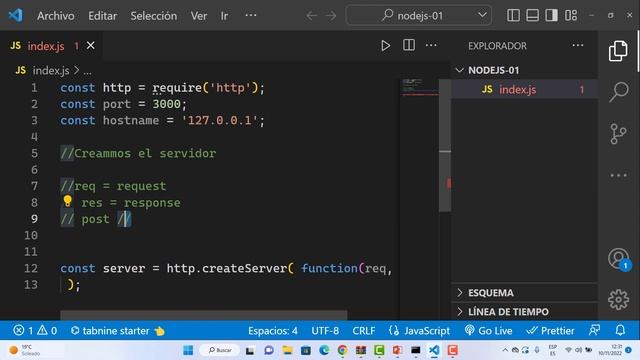Image resolution: width=640 pixels, height=360 pixels.
Task: Open the customize layout icon
Action: coord(571,16)
